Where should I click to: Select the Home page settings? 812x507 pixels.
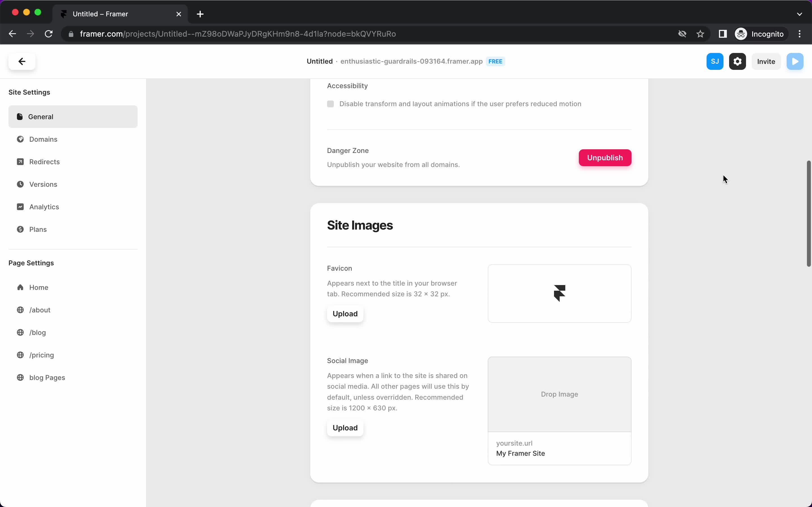coord(39,287)
